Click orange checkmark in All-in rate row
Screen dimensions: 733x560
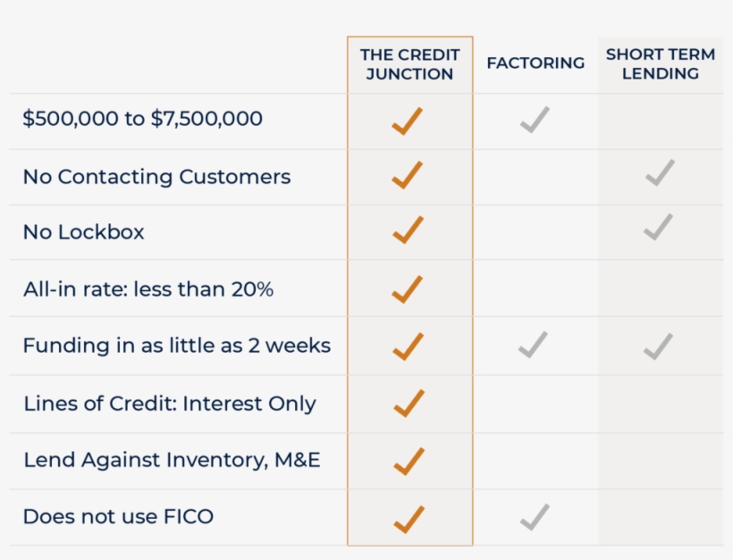[408, 289]
